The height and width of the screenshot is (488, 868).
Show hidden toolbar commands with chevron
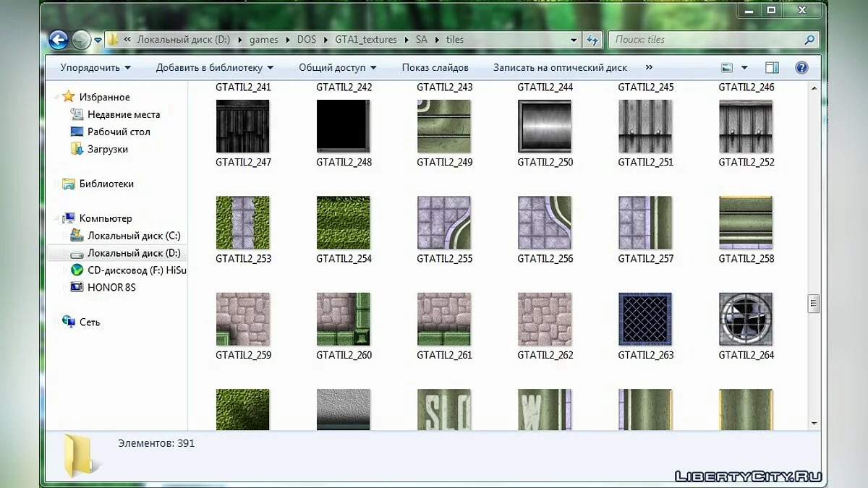(648, 67)
